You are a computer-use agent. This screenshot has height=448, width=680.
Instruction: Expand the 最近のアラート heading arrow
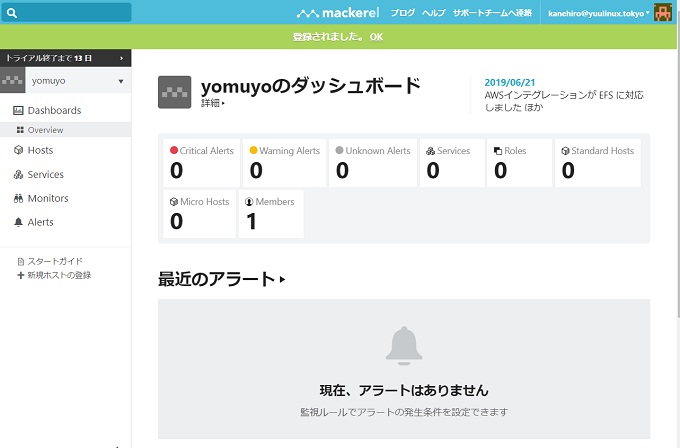click(283, 280)
